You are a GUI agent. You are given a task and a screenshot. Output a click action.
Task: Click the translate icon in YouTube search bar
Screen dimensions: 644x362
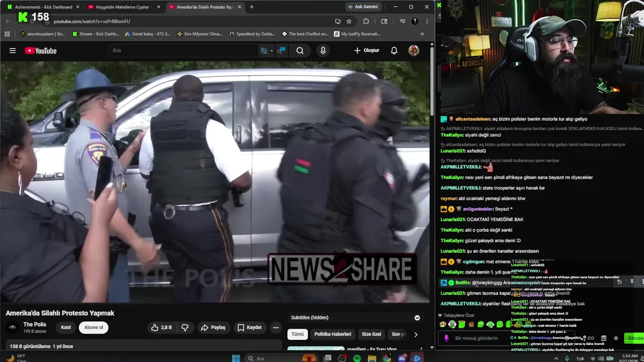pos(264,50)
